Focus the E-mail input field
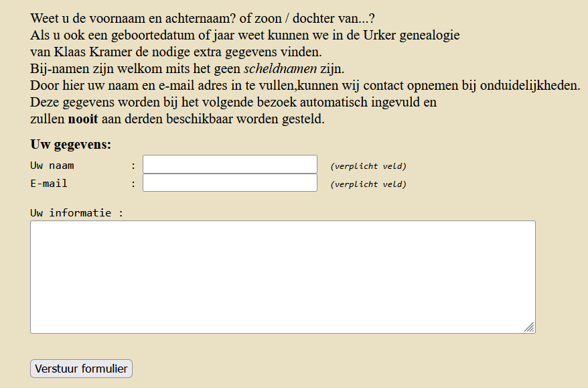Viewport: 588px width, 388px height. coord(230,183)
